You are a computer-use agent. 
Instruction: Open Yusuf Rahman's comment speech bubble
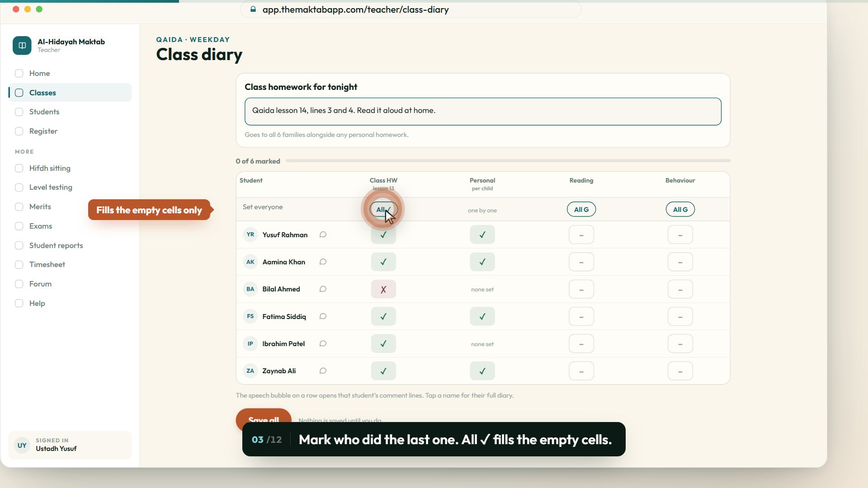pos(323,235)
